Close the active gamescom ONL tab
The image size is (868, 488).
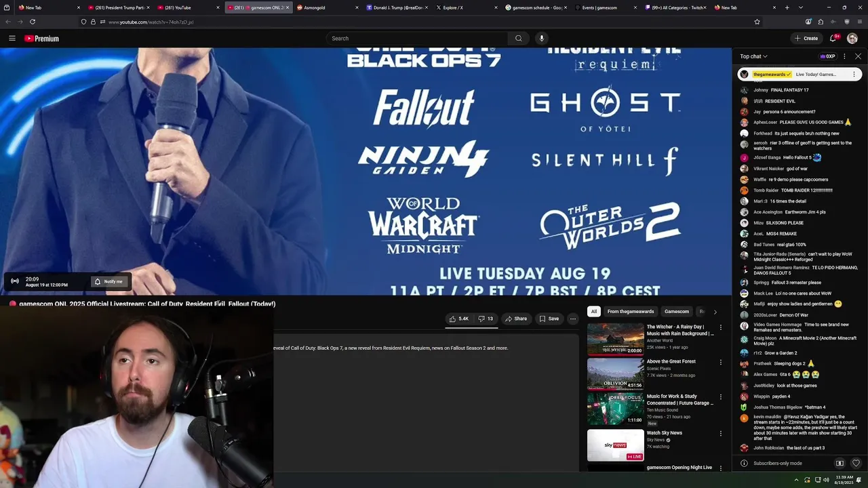click(288, 7)
